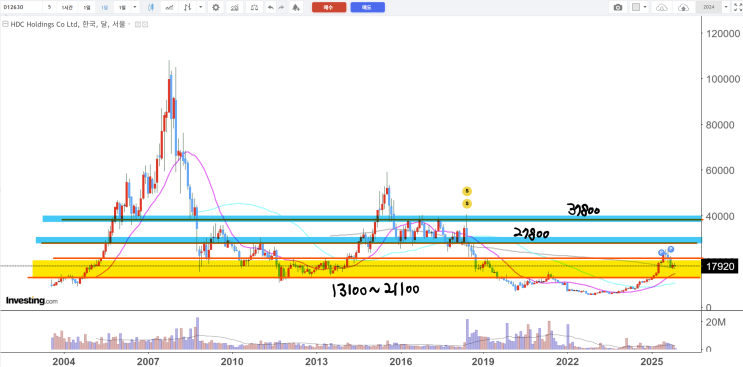Viewport: 743px width, 367px height.
Task: Click the 2019 time axis label
Action: pyautogui.click(x=484, y=362)
